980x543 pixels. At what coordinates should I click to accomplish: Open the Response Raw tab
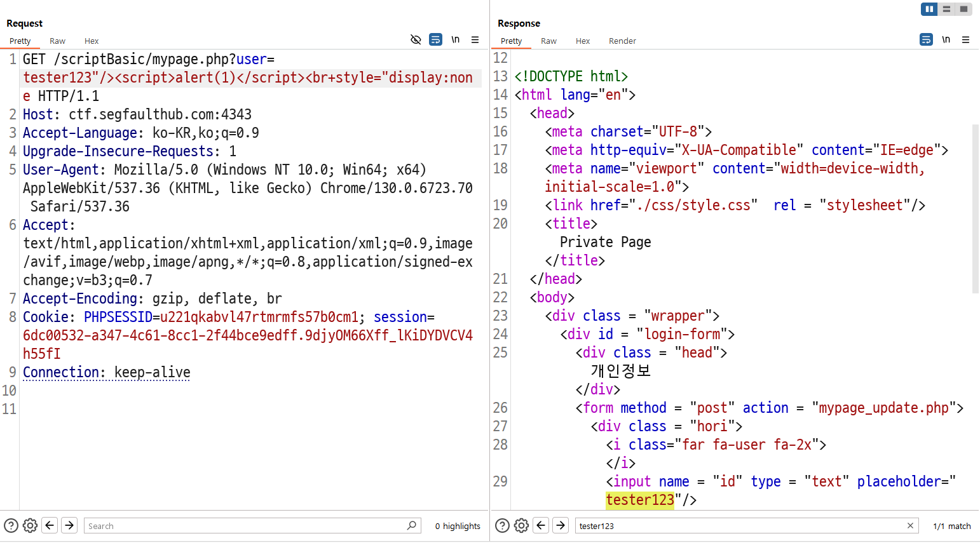[x=548, y=41]
